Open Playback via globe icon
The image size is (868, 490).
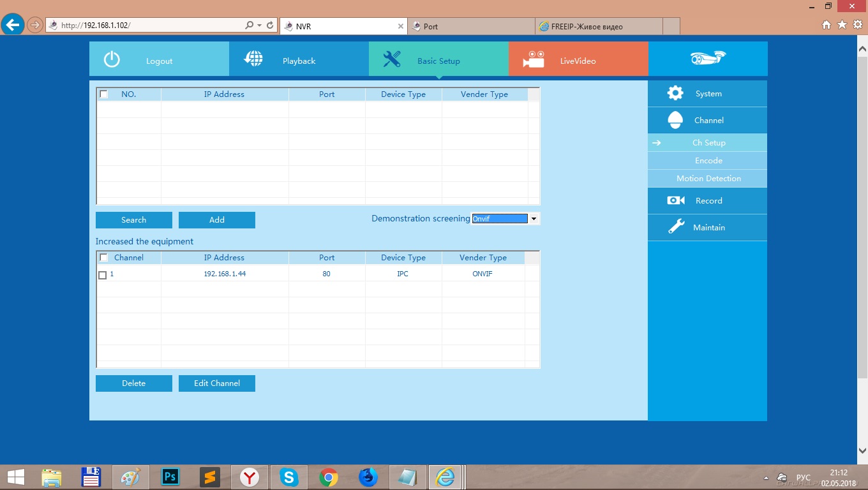pos(253,59)
